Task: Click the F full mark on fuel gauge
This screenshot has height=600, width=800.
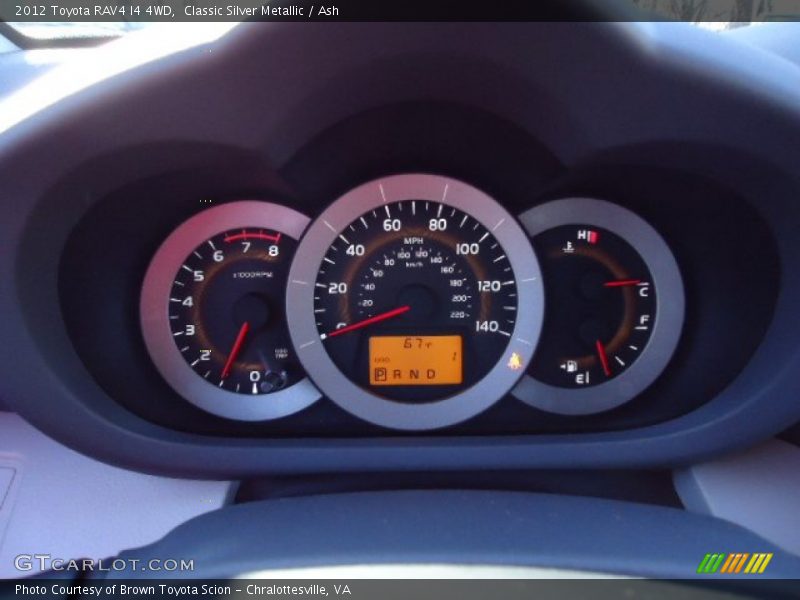Action: 643,321
